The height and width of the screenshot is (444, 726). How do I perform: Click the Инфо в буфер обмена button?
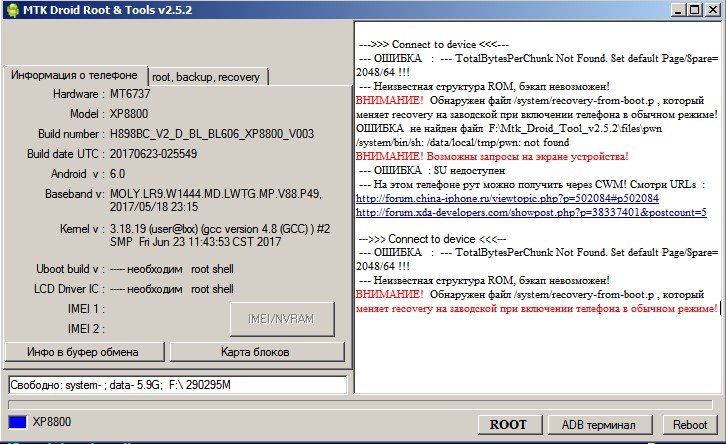coord(84,352)
